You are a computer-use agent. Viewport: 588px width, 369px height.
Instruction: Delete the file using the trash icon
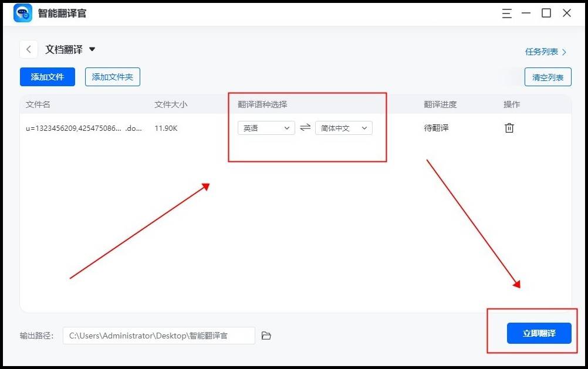(508, 127)
